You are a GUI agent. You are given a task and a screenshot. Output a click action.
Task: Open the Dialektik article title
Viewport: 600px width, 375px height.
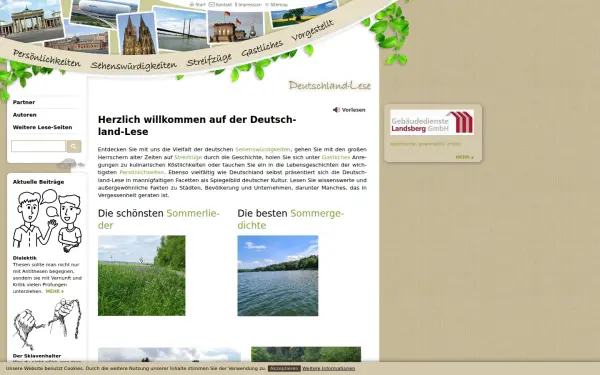[x=25, y=258]
